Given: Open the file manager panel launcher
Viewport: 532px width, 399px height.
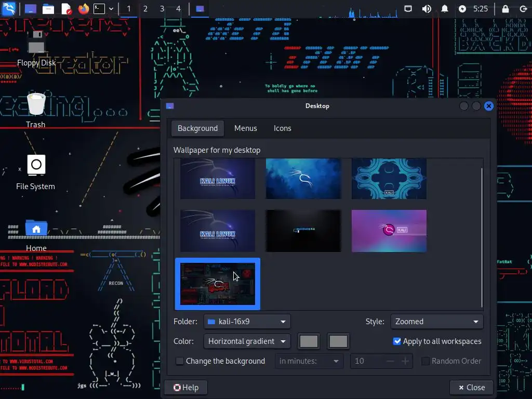Looking at the screenshot, I should tap(48, 9).
